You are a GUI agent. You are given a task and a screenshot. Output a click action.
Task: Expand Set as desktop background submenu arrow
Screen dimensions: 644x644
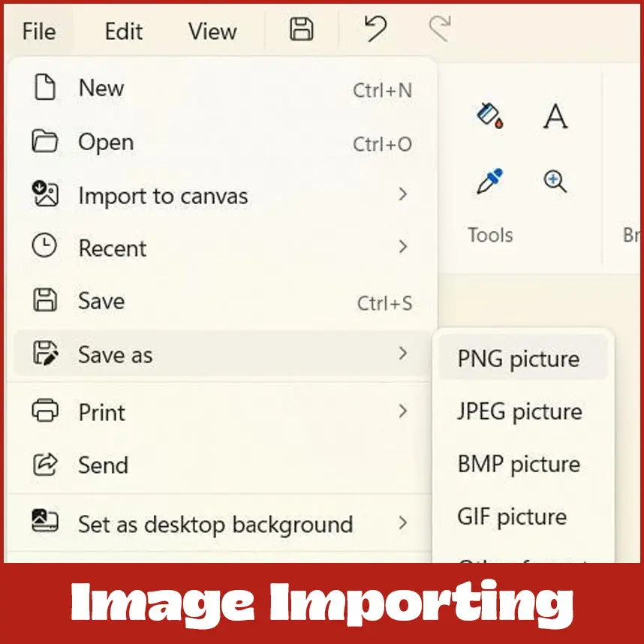tap(403, 523)
